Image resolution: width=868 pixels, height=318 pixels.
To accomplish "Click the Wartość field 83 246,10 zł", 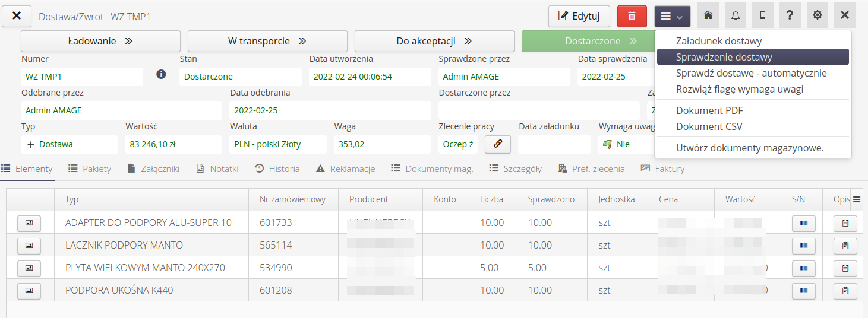I will pos(174,144).
